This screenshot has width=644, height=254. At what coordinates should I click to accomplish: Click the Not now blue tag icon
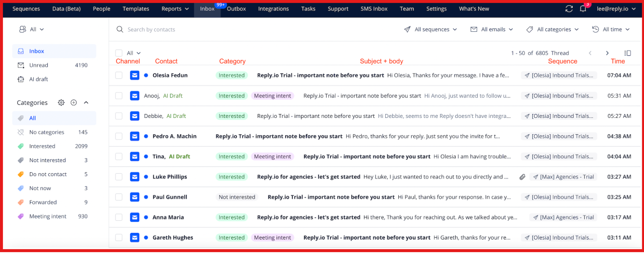(21, 188)
